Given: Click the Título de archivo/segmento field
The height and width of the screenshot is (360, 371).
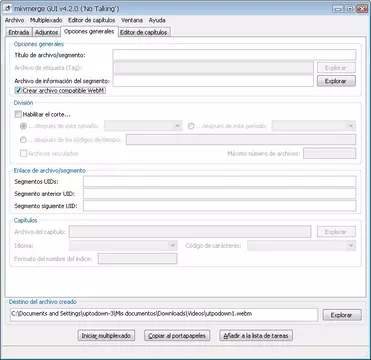Looking at the screenshot, I should [234, 55].
